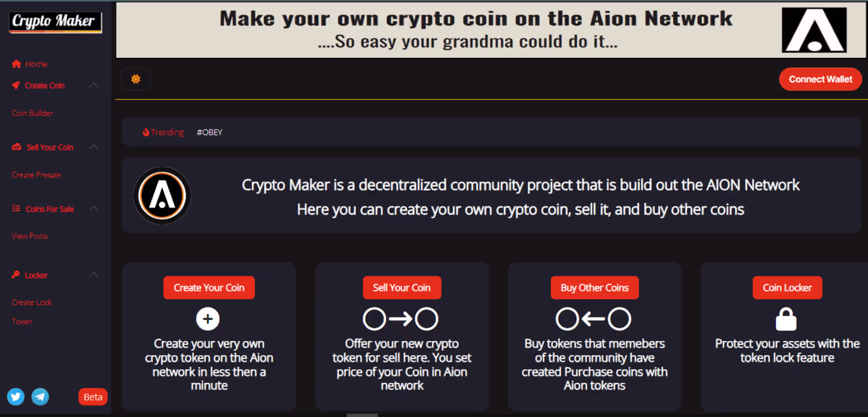The image size is (868, 417).
Task: Collapse the Locker section chevron
Action: [94, 275]
